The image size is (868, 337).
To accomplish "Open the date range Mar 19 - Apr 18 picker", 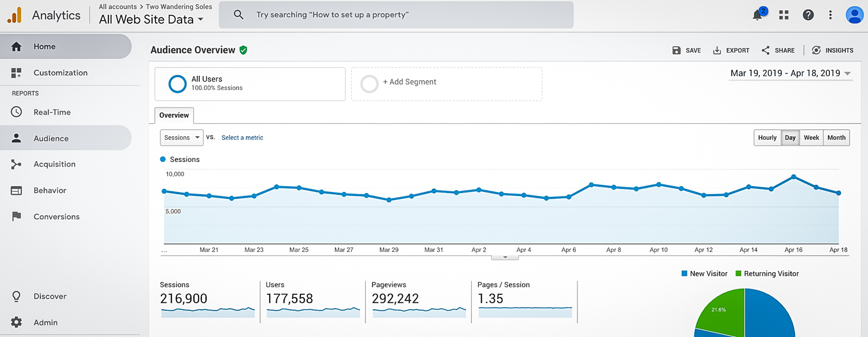I will (x=790, y=73).
